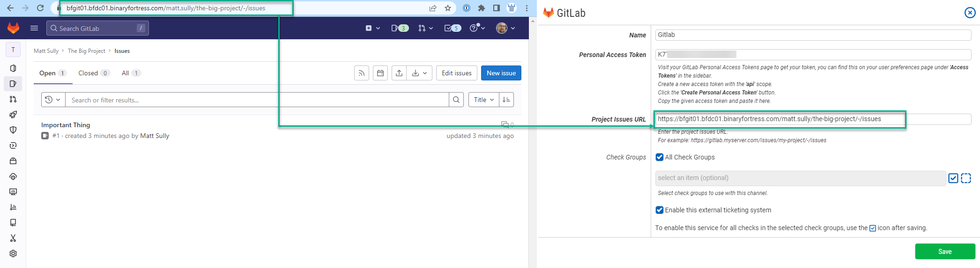Toggle the All Check Groups checkbox

coord(660,157)
